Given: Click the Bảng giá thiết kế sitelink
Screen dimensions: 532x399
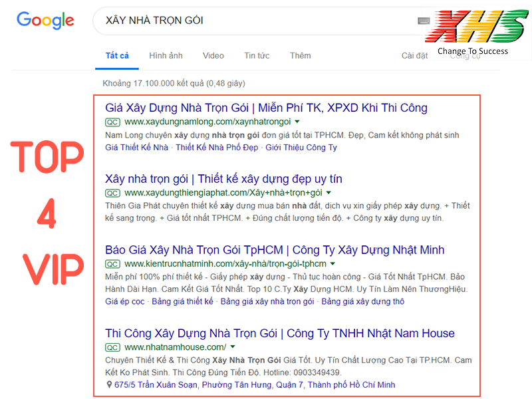Looking at the screenshot, I should pyautogui.click(x=182, y=302).
